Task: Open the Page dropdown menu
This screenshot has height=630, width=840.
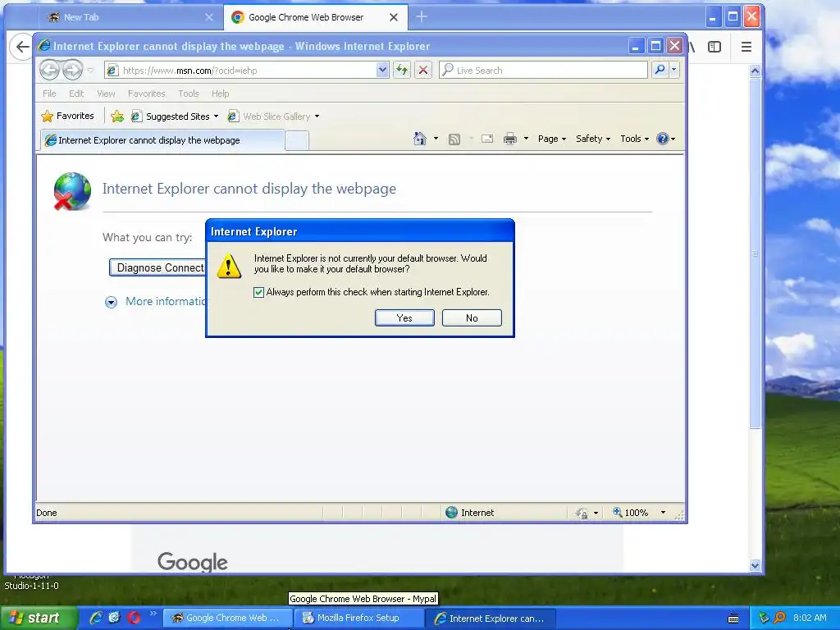Action: tap(552, 139)
